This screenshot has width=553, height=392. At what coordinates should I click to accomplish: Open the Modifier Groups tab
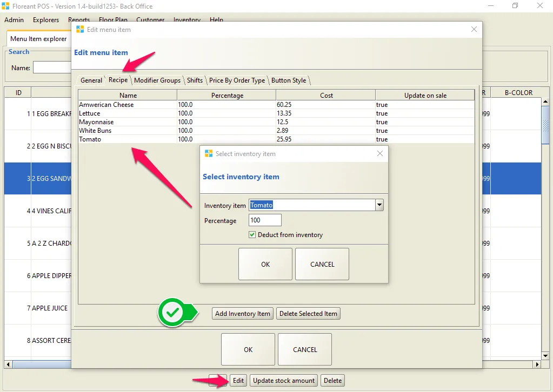click(x=157, y=80)
